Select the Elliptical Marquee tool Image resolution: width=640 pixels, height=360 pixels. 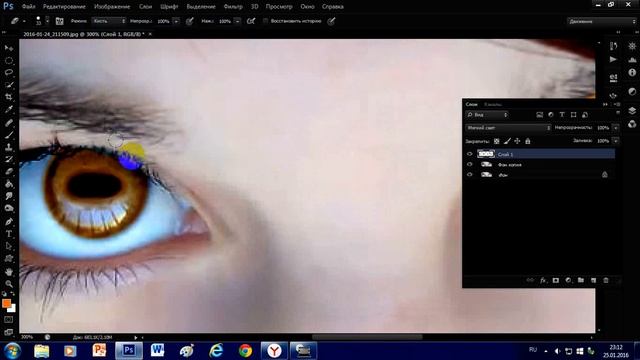[9, 60]
